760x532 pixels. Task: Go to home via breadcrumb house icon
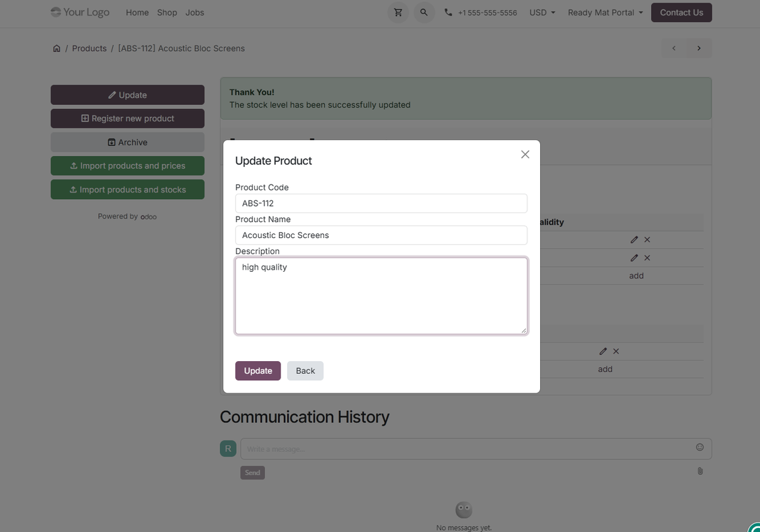(x=56, y=48)
